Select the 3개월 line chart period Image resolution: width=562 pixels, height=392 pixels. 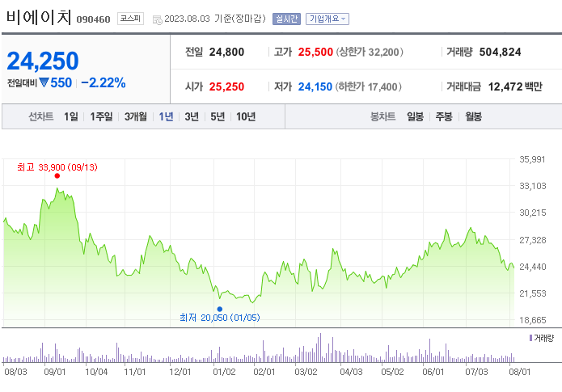(136, 116)
